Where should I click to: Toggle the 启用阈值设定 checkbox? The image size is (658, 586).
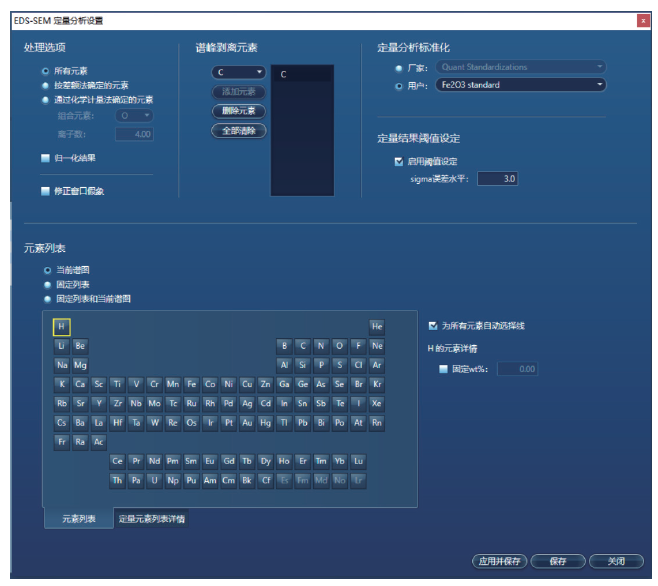pyautogui.click(x=399, y=161)
